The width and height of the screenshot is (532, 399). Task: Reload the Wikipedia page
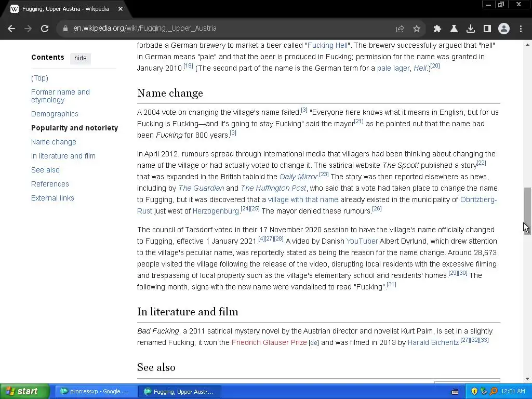[45, 29]
